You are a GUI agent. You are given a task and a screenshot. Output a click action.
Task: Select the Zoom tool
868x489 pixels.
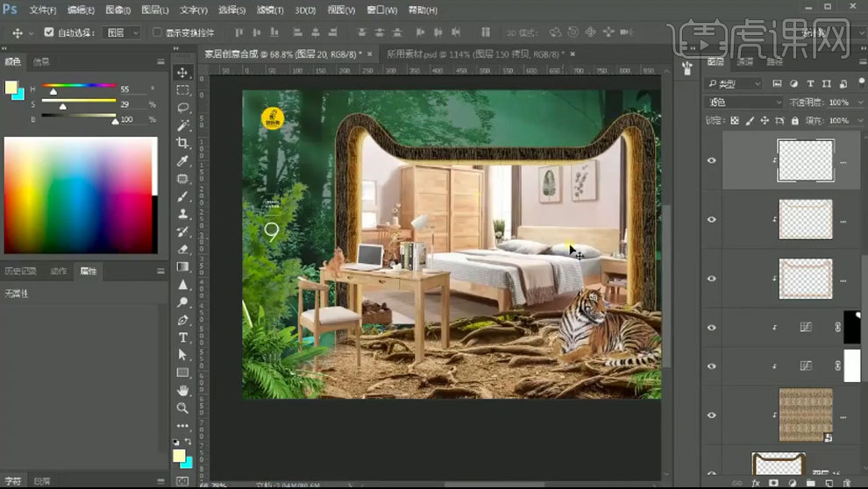click(182, 407)
